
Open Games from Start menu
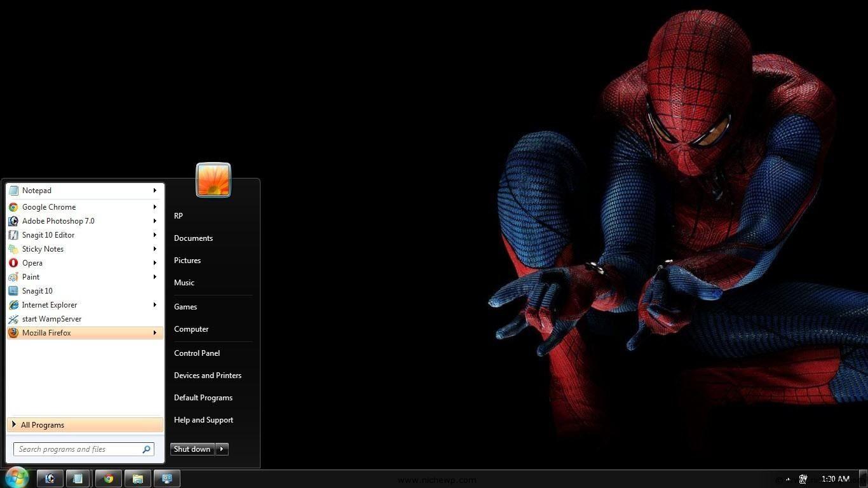(x=186, y=307)
